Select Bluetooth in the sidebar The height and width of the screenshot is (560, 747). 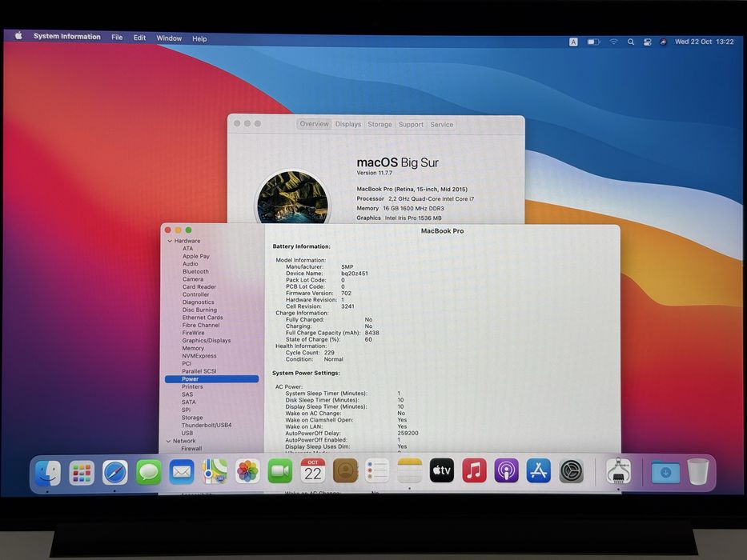[195, 271]
